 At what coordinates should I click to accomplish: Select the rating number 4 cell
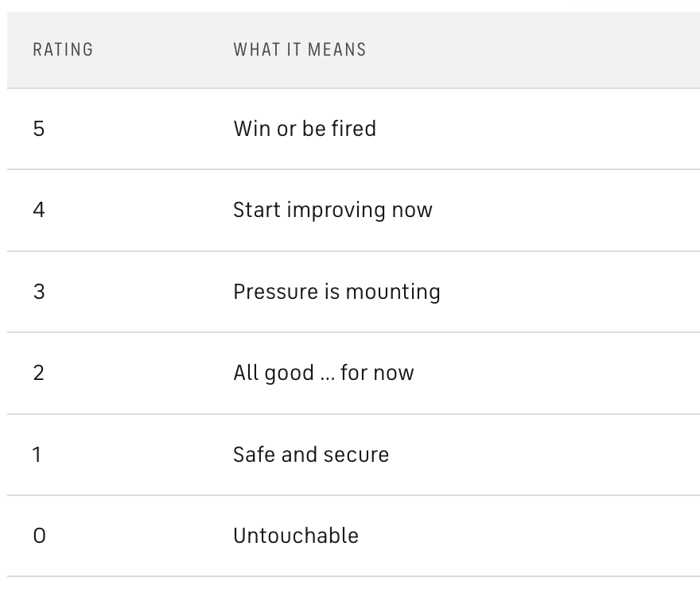(39, 210)
